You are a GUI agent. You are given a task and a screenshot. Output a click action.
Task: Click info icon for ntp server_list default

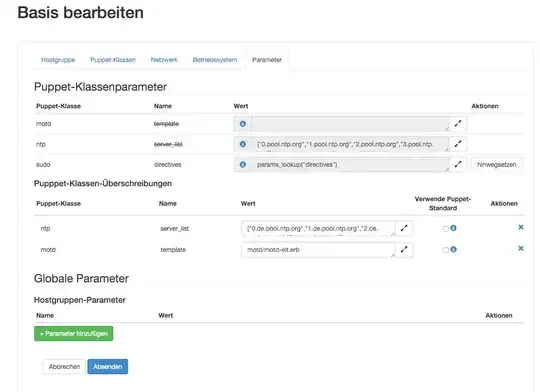243,144
